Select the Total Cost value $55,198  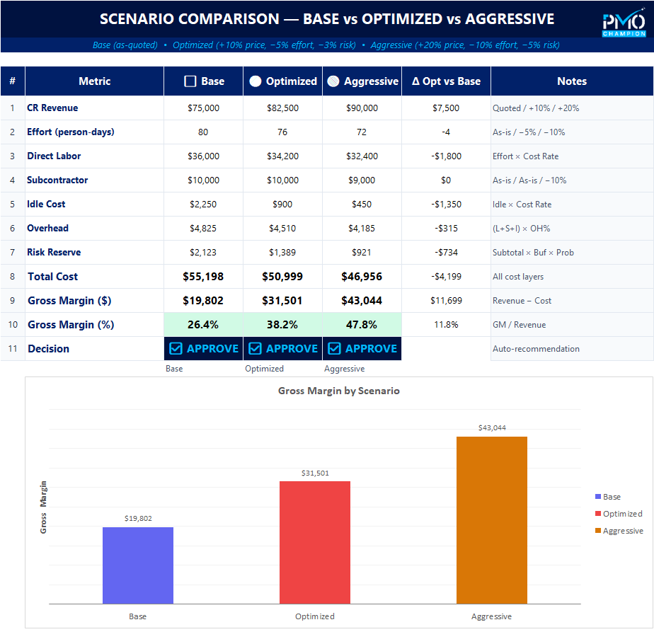coord(203,276)
